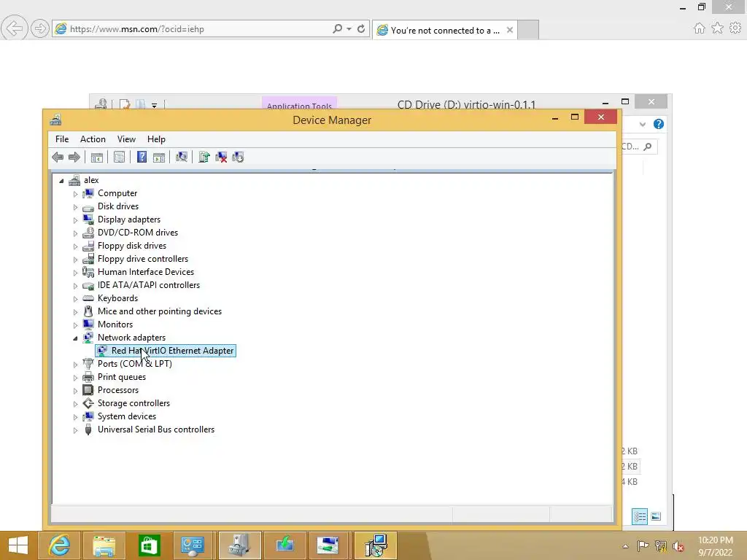Expand the Keyboards category
Image resolution: width=747 pixels, height=560 pixels.
coord(75,298)
